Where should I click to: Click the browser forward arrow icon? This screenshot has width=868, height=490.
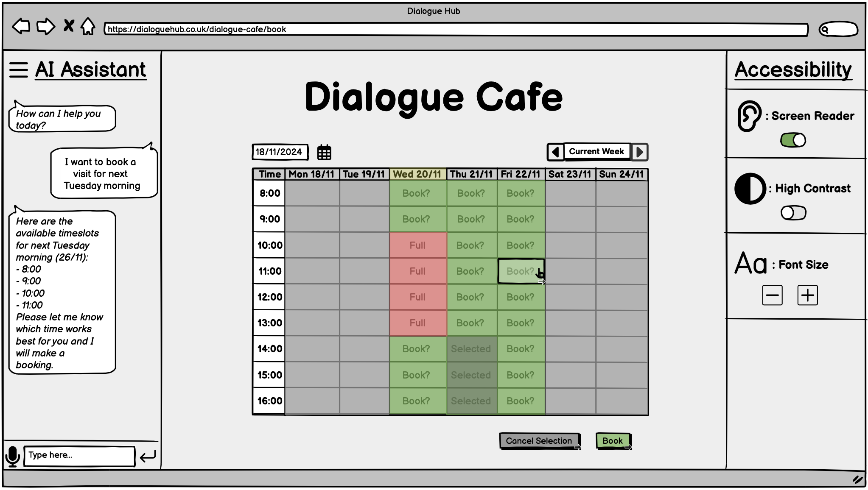[x=46, y=26]
